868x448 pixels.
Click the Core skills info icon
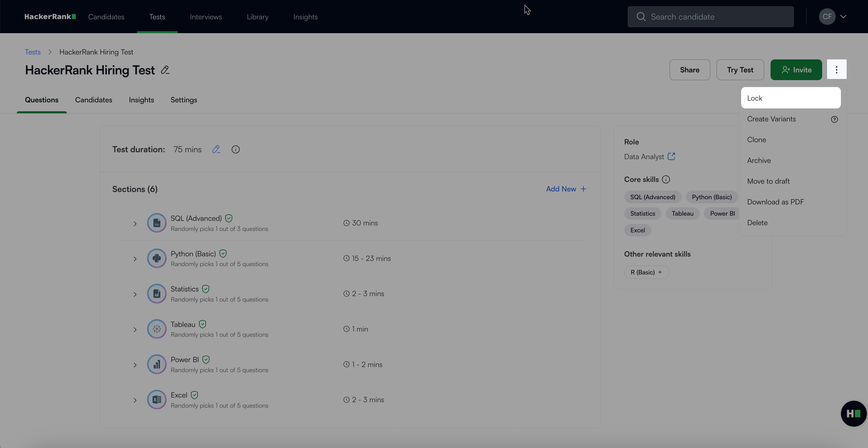[x=666, y=179]
